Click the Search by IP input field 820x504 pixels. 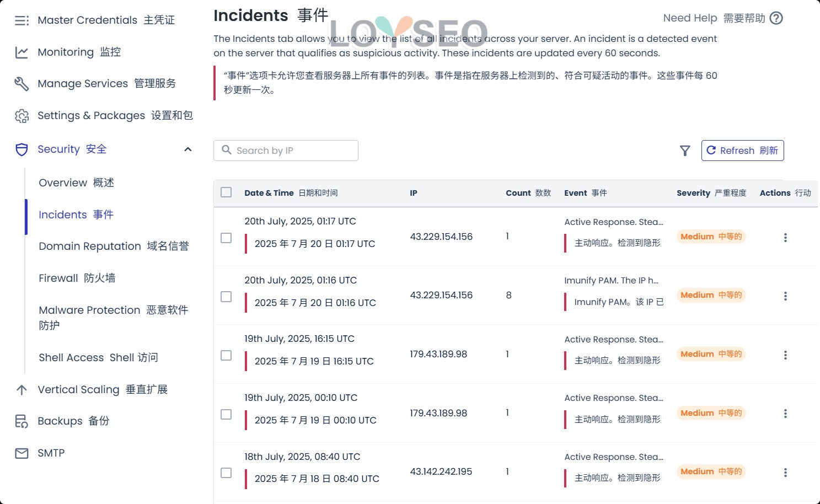coord(286,150)
